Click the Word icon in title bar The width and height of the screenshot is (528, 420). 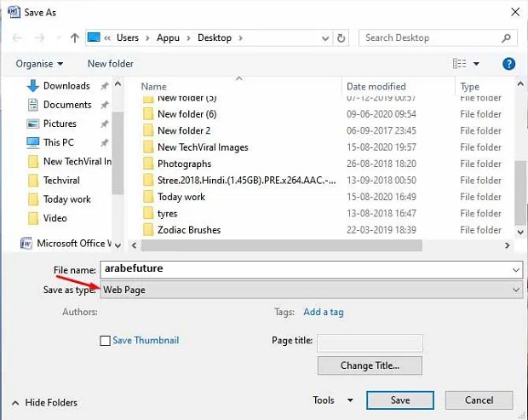point(14,12)
